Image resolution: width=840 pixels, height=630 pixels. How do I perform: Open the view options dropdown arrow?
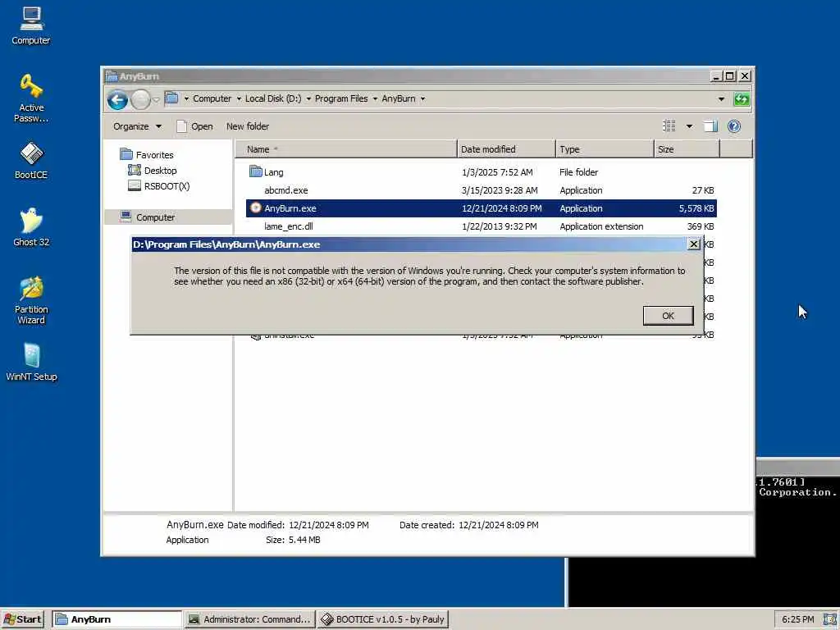689,126
